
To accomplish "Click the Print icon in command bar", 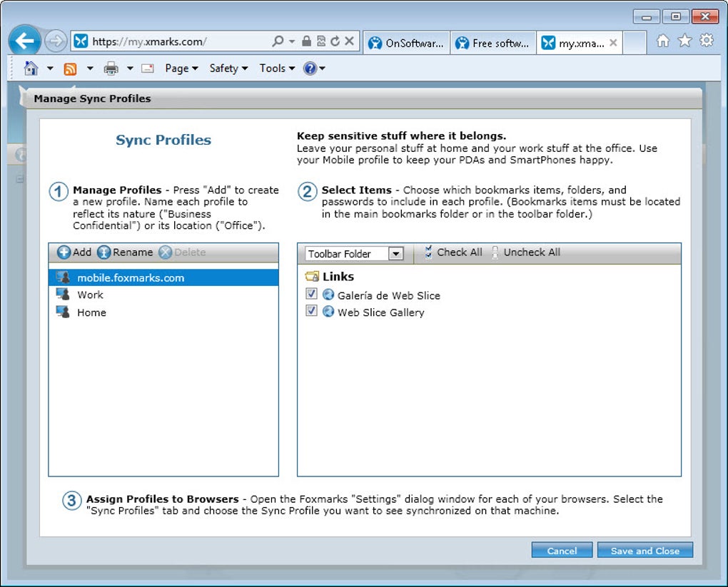I will pos(111,68).
